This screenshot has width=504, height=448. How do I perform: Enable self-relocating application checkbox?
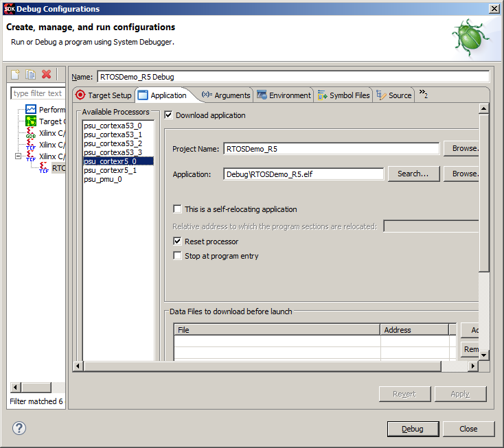click(x=178, y=209)
